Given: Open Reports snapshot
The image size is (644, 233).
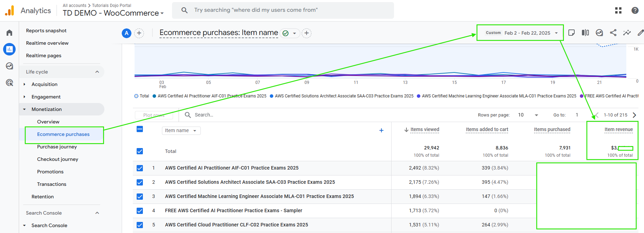Looking at the screenshot, I should [x=46, y=31].
